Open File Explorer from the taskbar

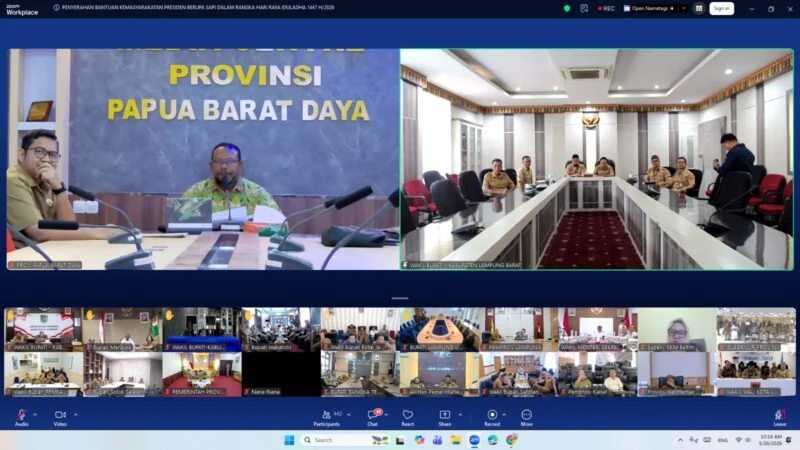(x=456, y=440)
